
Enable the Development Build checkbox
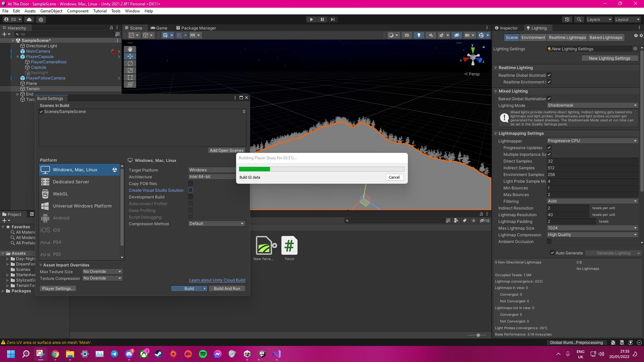click(x=191, y=197)
